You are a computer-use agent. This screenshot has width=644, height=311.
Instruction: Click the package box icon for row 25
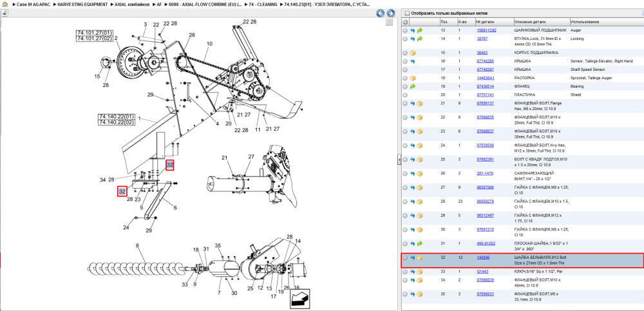[420, 160]
